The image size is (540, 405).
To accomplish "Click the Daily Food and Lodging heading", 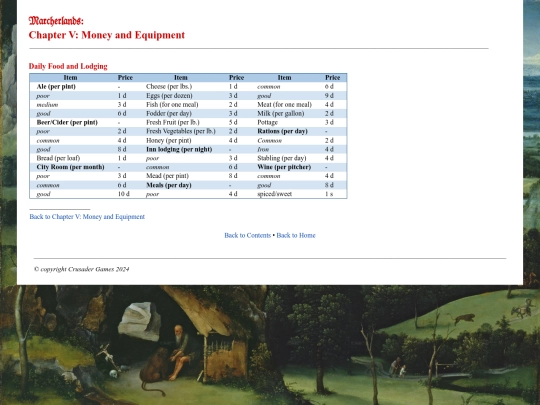I will [68, 66].
